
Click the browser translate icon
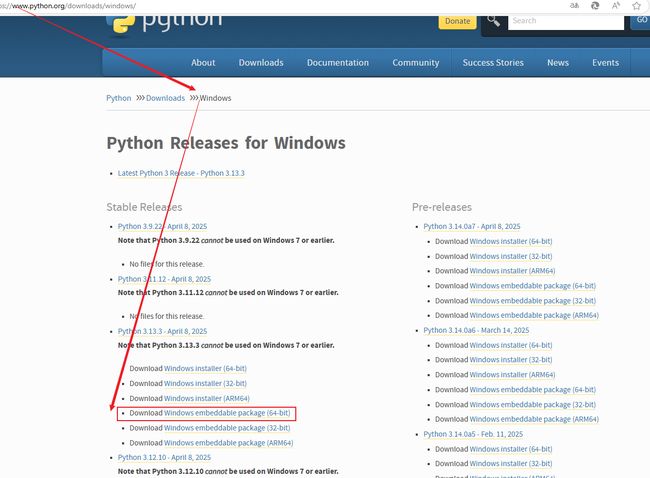[x=575, y=6]
